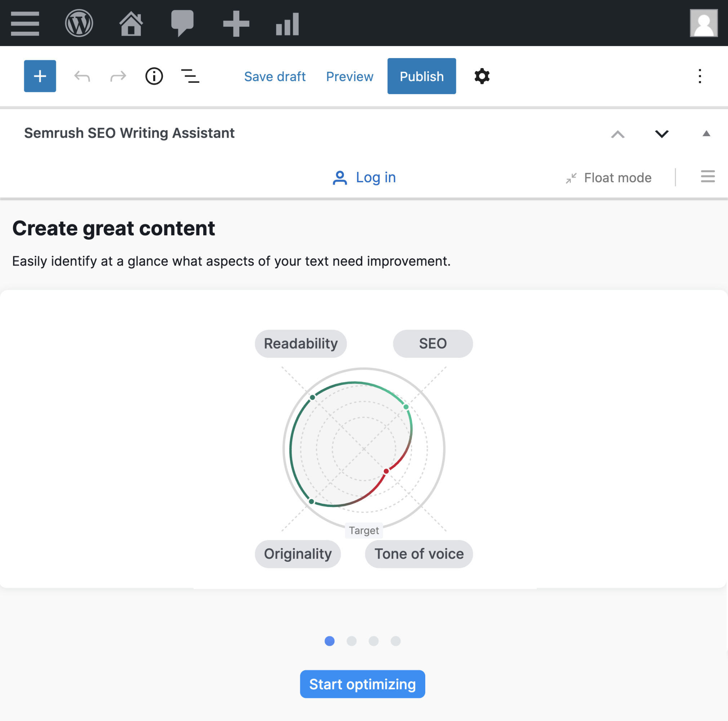Move Semrush panel down with chevron

(662, 134)
